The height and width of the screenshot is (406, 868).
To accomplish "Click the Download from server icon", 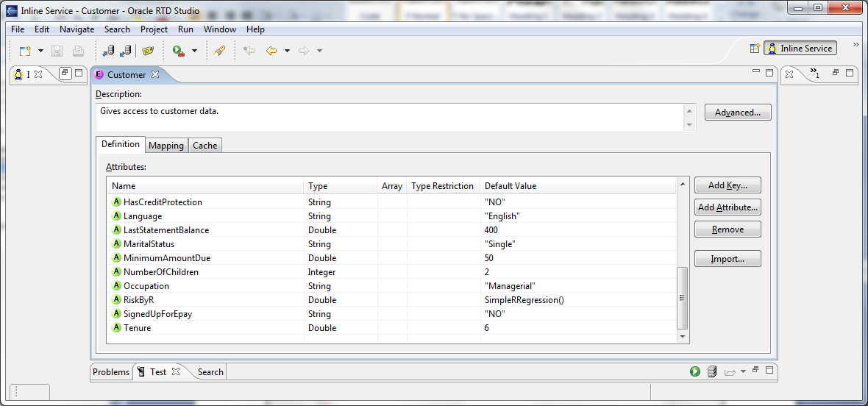I will [125, 51].
